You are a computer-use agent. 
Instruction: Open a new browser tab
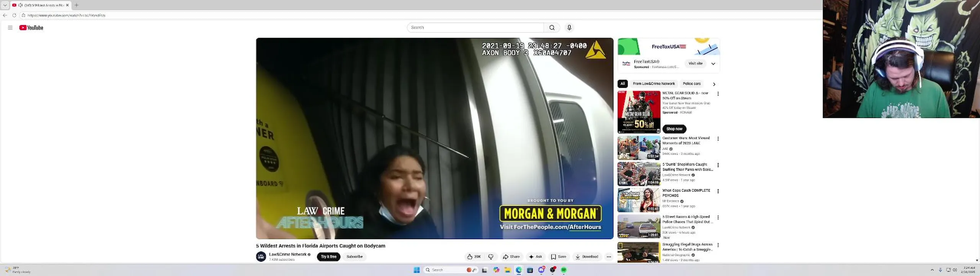(x=77, y=5)
